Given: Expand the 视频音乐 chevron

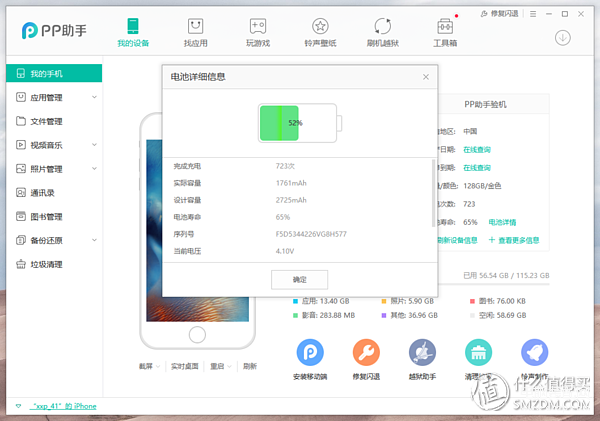Looking at the screenshot, I should tap(94, 145).
